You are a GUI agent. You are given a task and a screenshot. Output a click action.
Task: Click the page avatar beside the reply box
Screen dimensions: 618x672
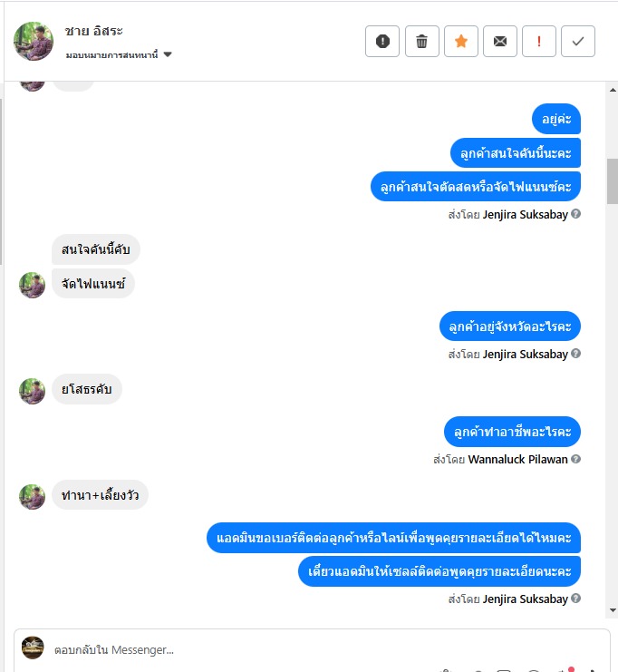click(x=33, y=648)
